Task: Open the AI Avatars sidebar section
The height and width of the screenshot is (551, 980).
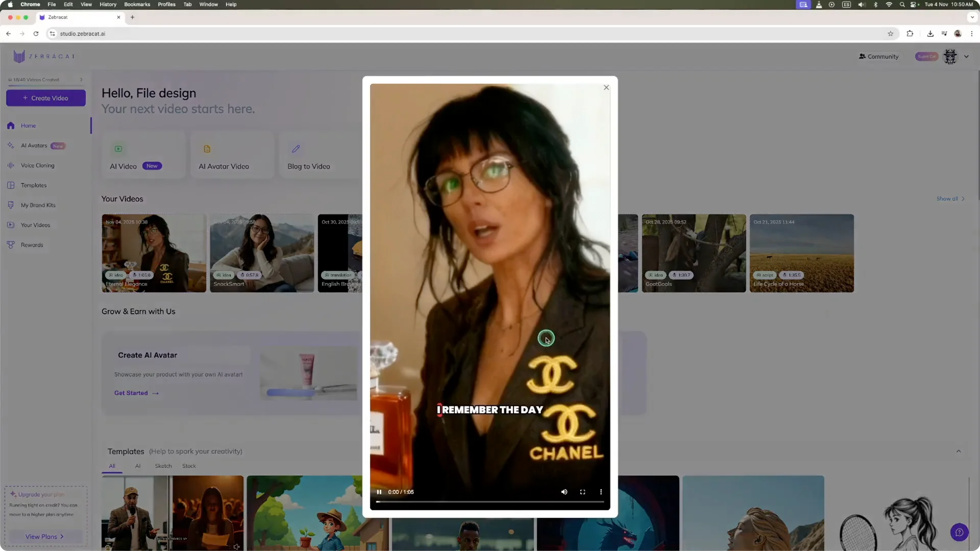Action: (34, 145)
